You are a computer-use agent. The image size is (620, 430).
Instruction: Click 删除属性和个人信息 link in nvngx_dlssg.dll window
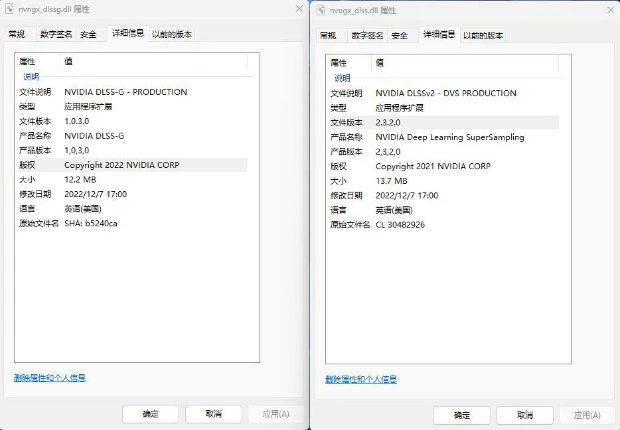tap(50, 378)
